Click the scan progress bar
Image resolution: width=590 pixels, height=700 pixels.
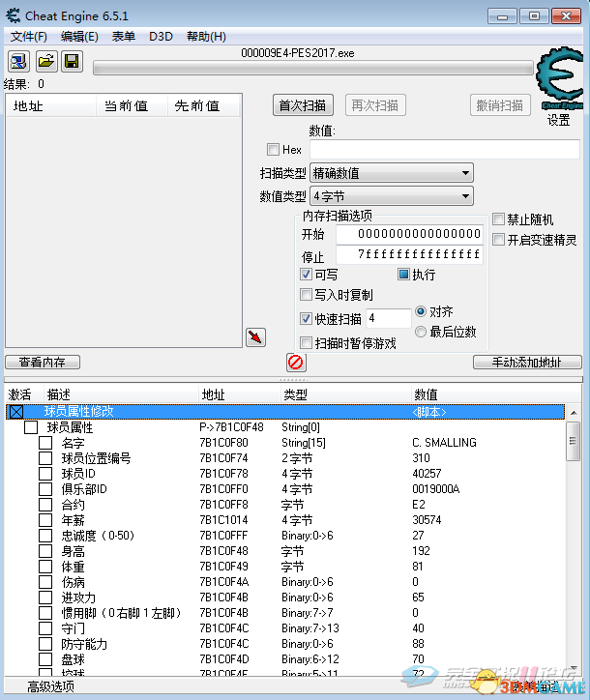coord(313,68)
